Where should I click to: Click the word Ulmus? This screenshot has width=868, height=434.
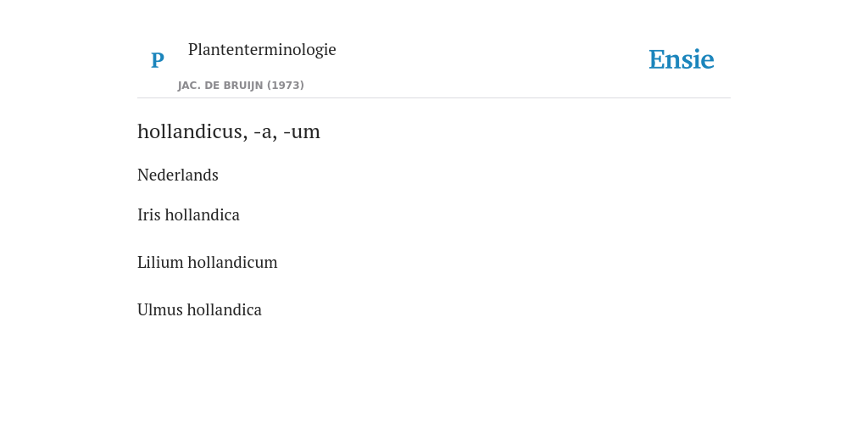click(x=159, y=310)
